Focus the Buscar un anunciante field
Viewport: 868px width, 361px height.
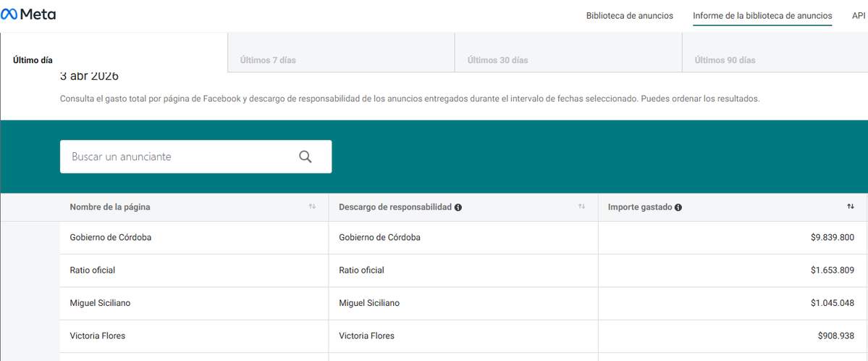click(x=196, y=157)
